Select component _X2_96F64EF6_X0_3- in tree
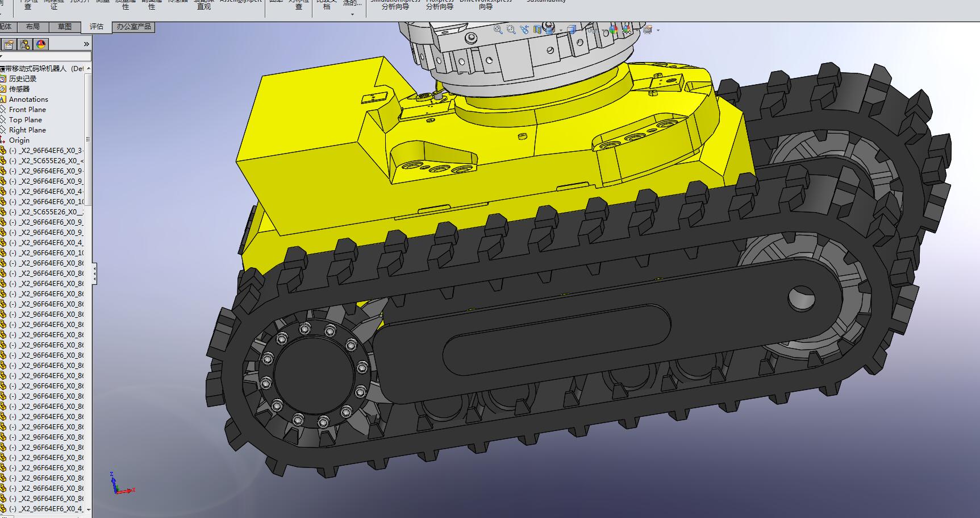This screenshot has height=518, width=980. 45,150
